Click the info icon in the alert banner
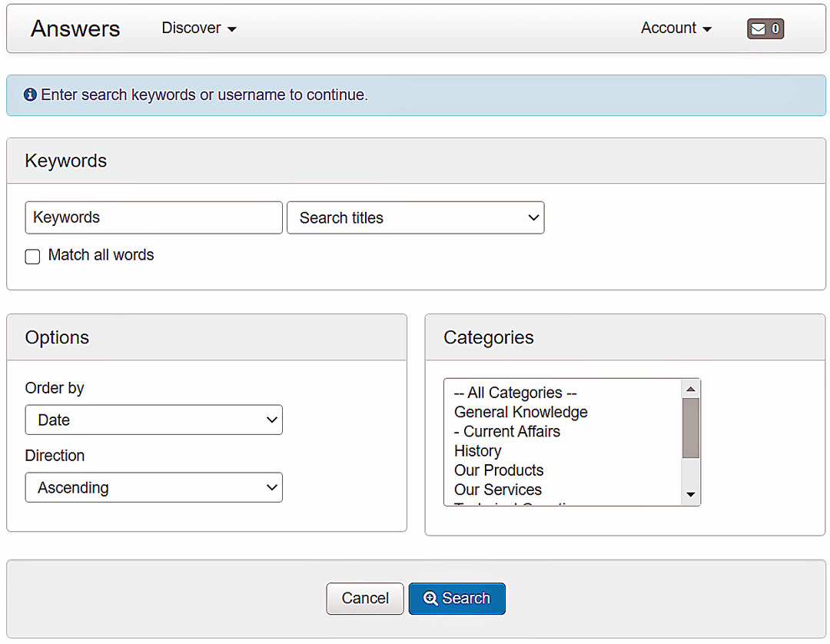The width and height of the screenshot is (830, 644). click(30, 95)
